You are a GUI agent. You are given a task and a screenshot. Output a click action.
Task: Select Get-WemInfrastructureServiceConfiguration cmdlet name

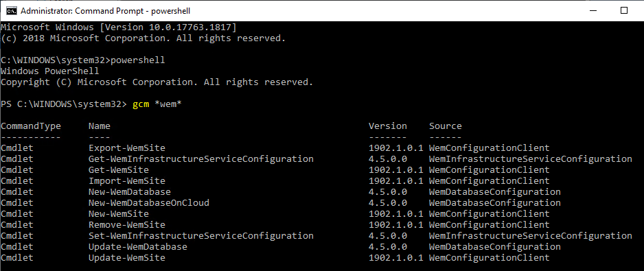[x=201, y=159]
